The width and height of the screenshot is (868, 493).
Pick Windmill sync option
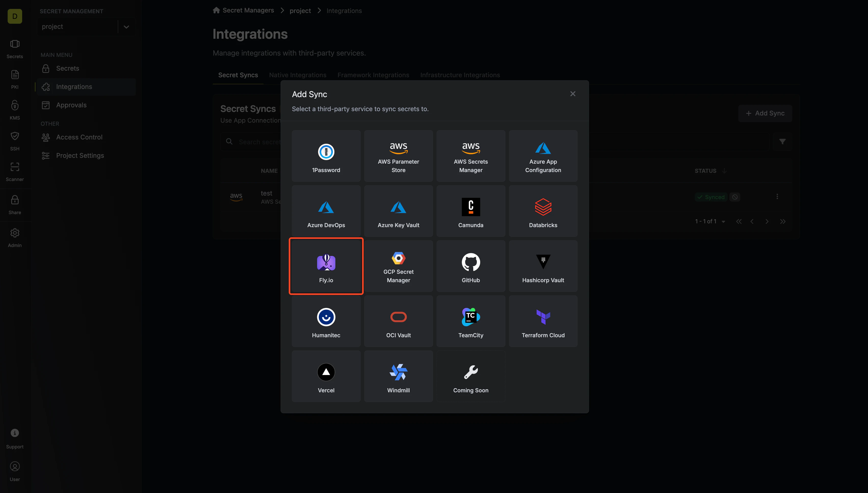click(398, 376)
